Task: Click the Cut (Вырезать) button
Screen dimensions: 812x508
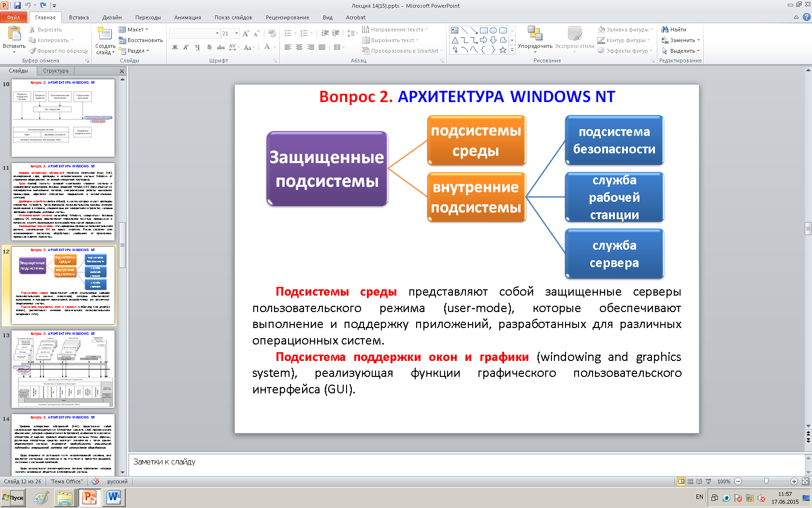Action: [x=45, y=30]
